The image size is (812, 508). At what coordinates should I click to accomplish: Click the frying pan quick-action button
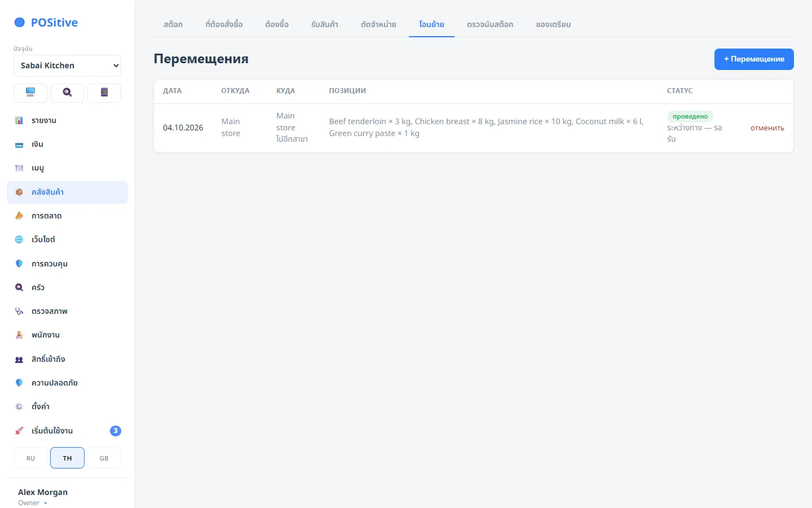(x=67, y=93)
